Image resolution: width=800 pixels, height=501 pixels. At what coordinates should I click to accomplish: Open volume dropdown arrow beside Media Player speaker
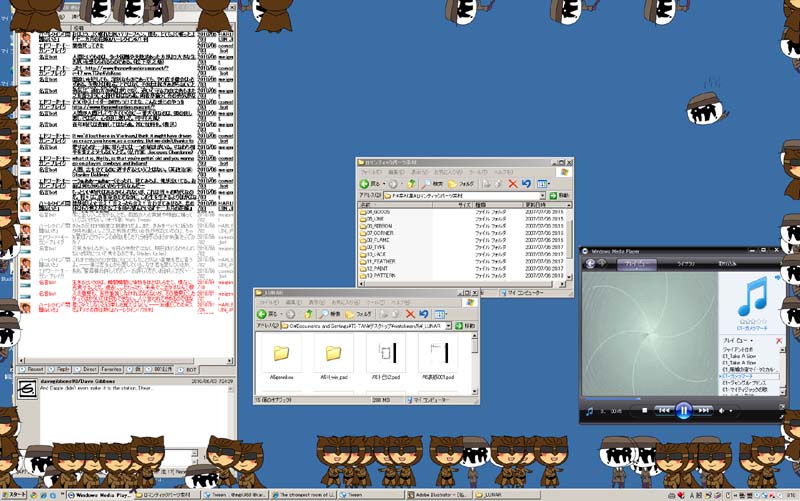point(731,411)
